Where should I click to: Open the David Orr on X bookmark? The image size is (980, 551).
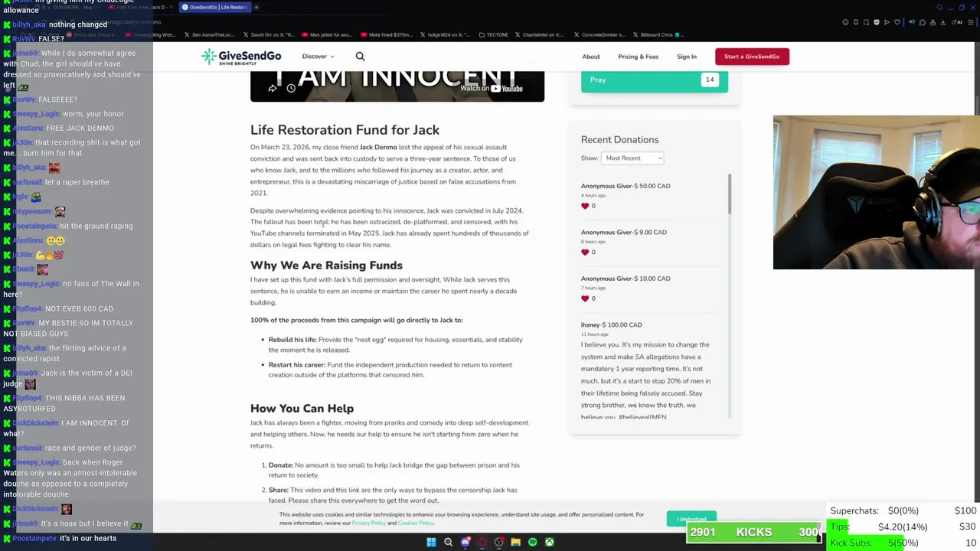pyautogui.click(x=270, y=34)
